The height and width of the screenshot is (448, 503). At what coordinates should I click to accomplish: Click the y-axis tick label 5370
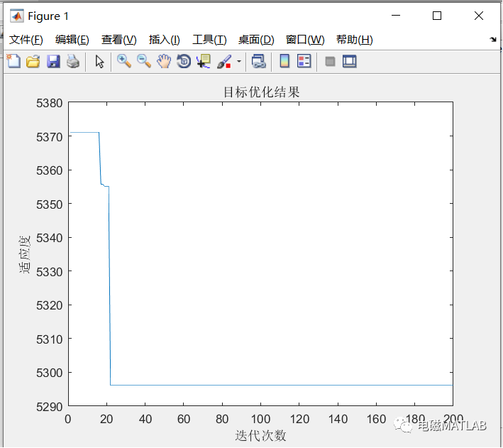(49, 137)
